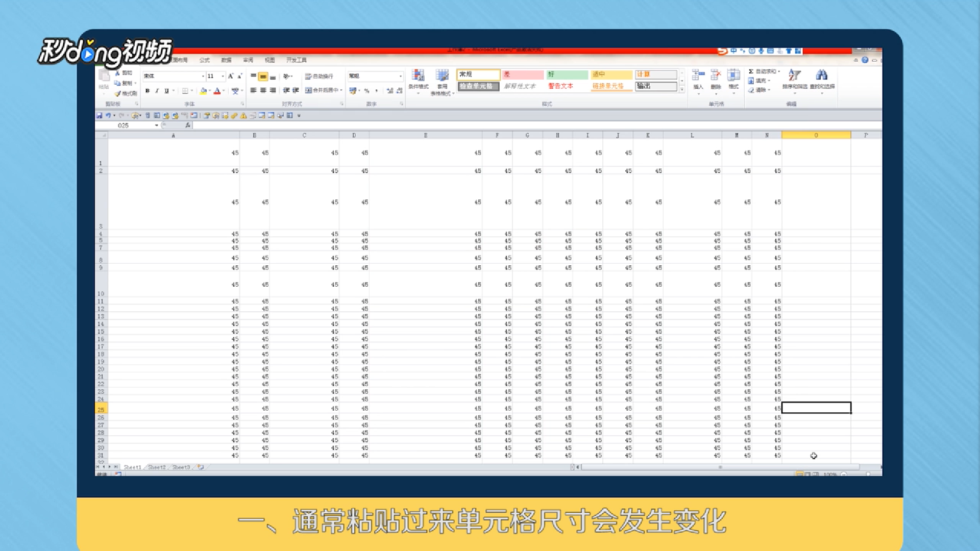Viewport: 980px width, 551px height.
Task: Click the Format Painter brush icon
Action: [x=118, y=94]
